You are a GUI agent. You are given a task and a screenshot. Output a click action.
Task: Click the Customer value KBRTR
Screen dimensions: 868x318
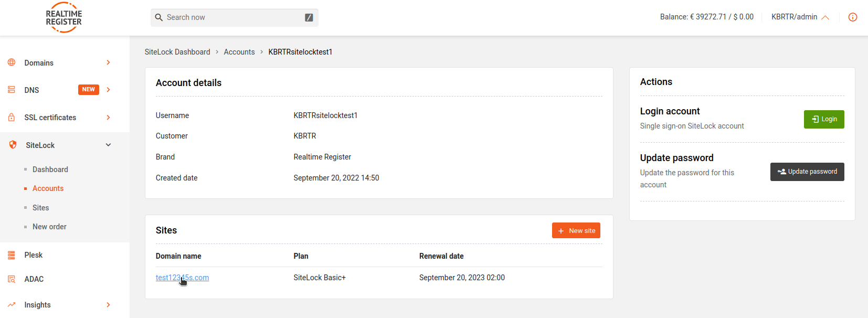(x=305, y=136)
